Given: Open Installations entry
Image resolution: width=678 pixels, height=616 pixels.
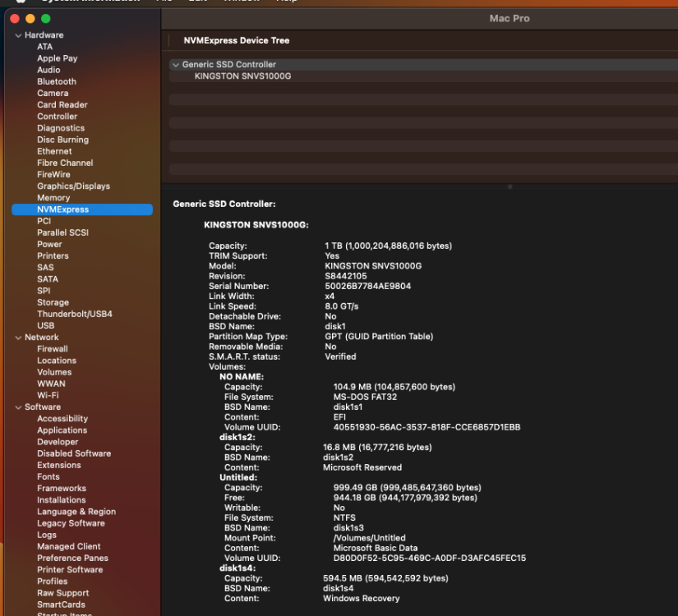Looking at the screenshot, I should pyautogui.click(x=62, y=500).
